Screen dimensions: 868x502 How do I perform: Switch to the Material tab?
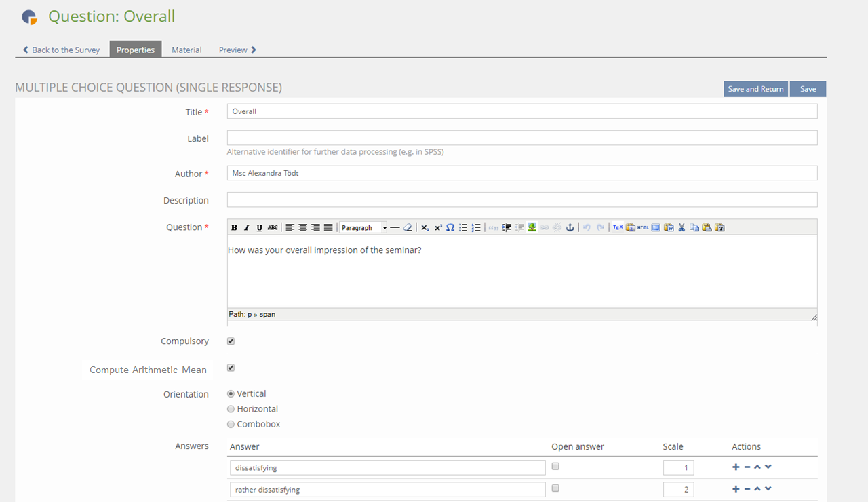tap(186, 50)
